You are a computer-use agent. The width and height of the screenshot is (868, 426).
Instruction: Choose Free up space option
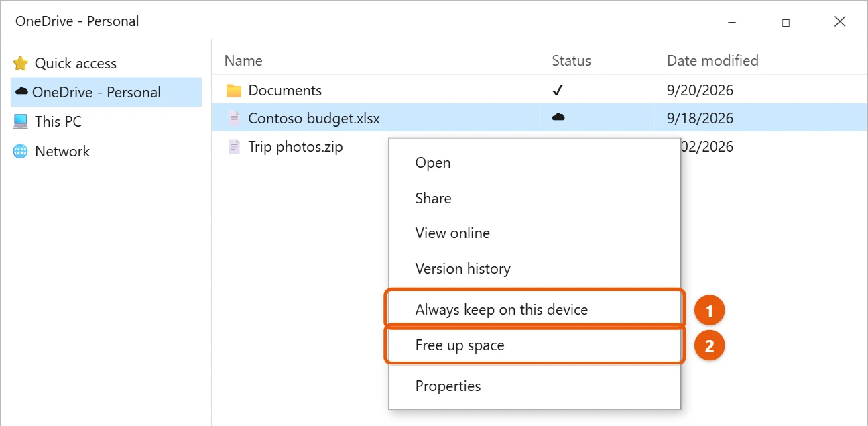tap(534, 345)
